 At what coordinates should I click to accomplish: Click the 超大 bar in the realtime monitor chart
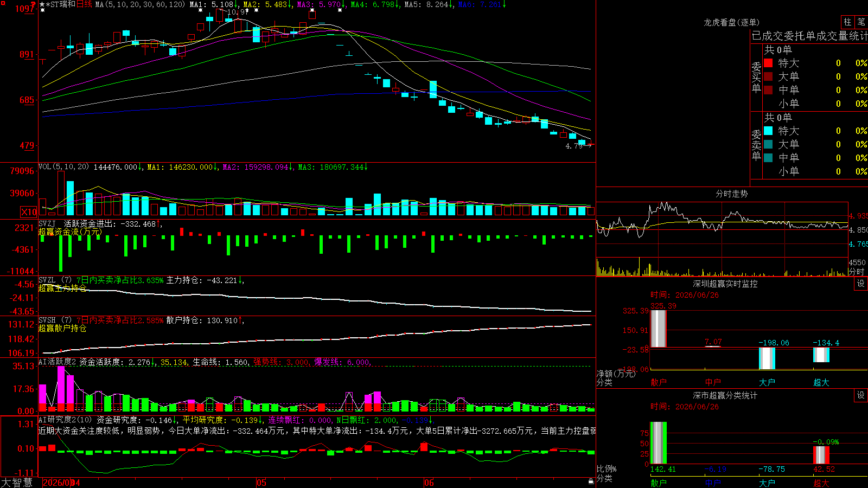(x=821, y=355)
